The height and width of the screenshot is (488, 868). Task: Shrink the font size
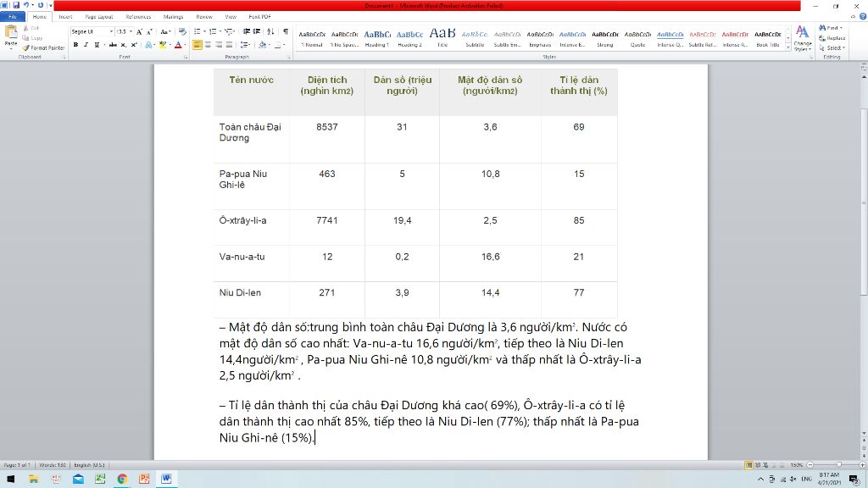click(x=149, y=32)
